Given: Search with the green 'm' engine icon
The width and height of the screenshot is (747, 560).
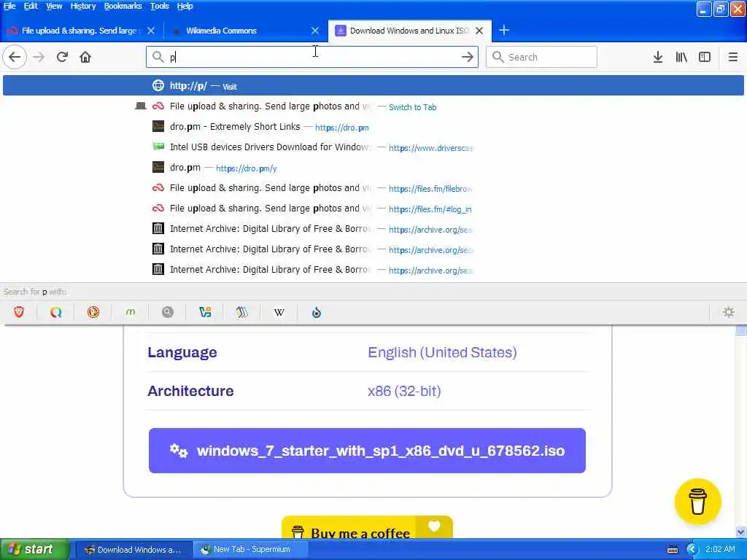Looking at the screenshot, I should click(x=131, y=312).
